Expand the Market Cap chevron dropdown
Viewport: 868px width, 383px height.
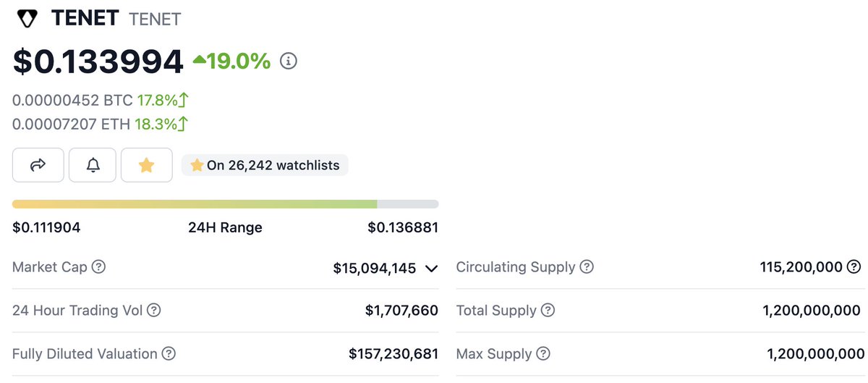point(432,269)
